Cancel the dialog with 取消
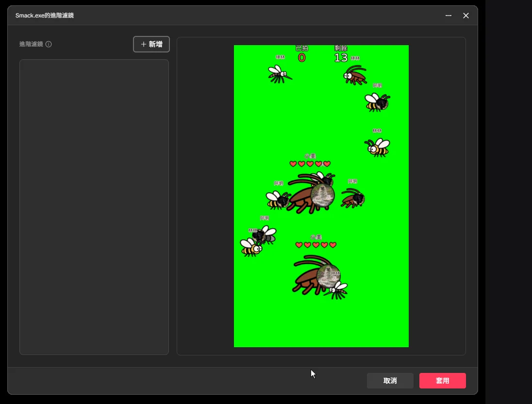This screenshot has width=532, height=404. [390, 381]
